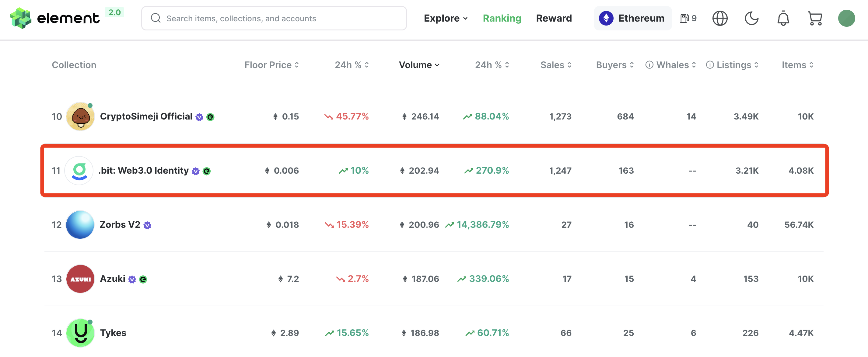This screenshot has width=868, height=357.
Task: Open the Ethereum chain selector
Action: 632,18
